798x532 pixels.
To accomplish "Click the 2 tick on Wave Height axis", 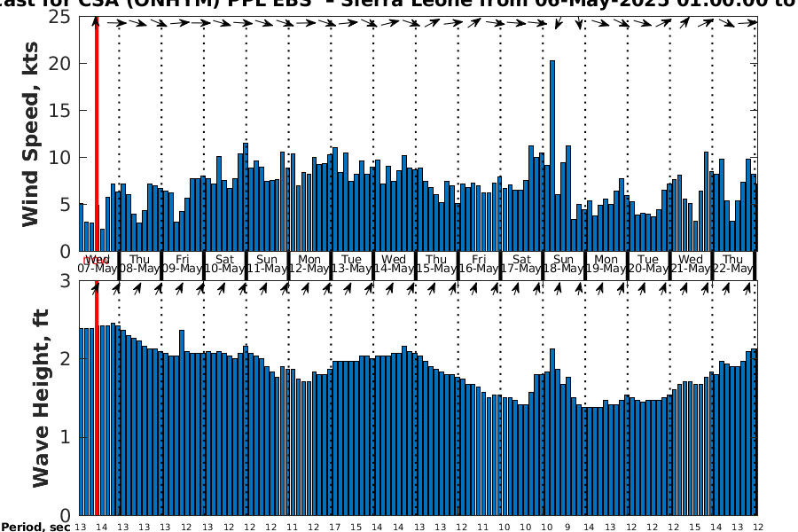I will 65,359.
